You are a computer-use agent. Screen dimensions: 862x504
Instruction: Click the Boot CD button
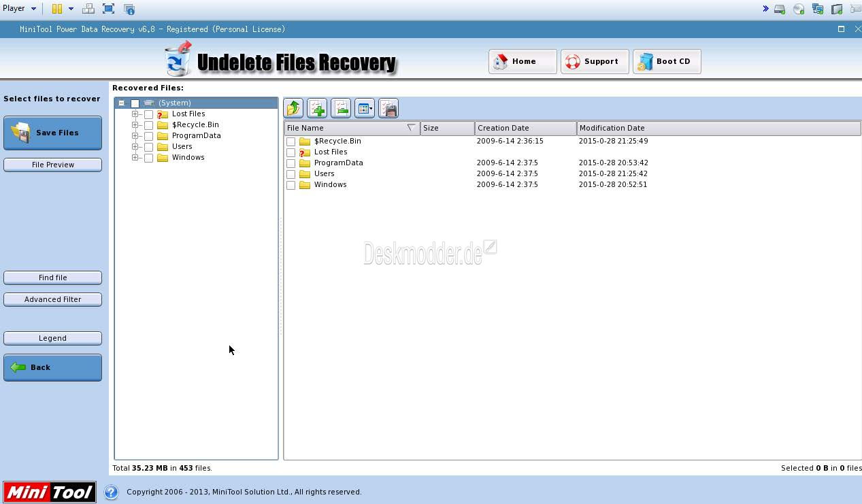point(667,61)
